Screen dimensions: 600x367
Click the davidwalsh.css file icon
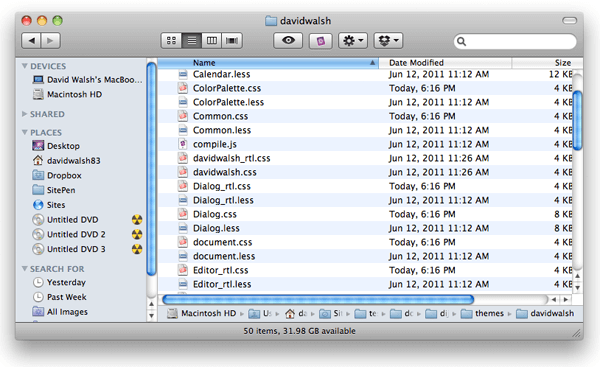(x=183, y=172)
